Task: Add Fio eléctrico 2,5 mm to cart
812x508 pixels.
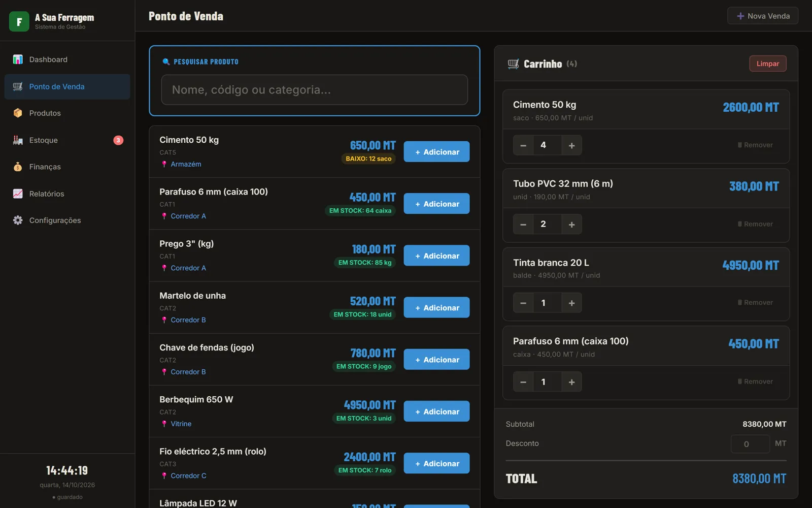Action: point(436,463)
